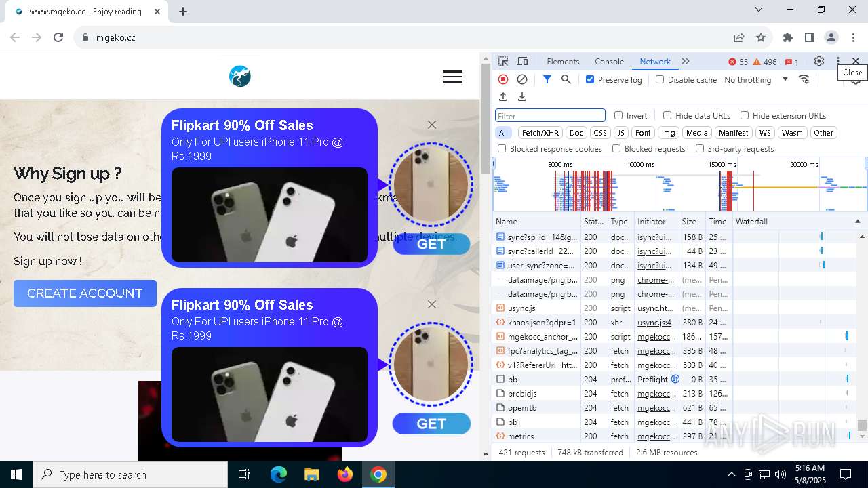Filter requests by JS type
Screen dimensions: 868x488
[620, 133]
